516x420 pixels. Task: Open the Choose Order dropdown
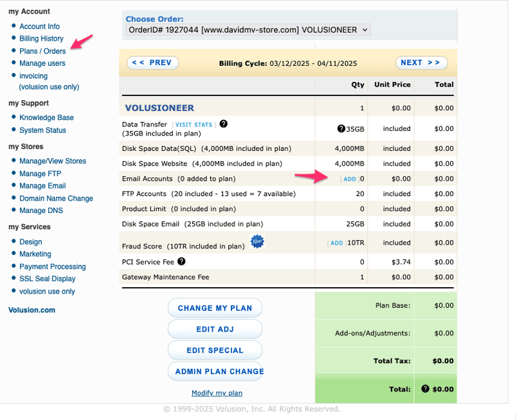(x=247, y=30)
